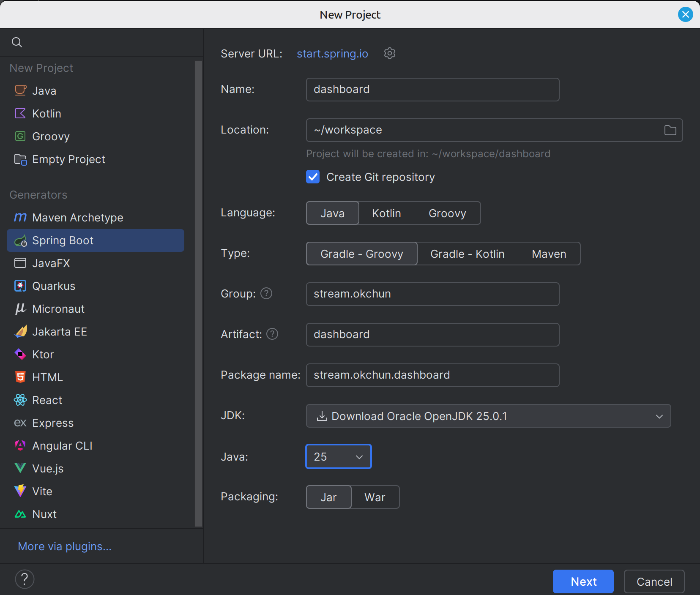Viewport: 700px width, 595px height.
Task: Open the Micronaut generator
Action: pos(58,308)
